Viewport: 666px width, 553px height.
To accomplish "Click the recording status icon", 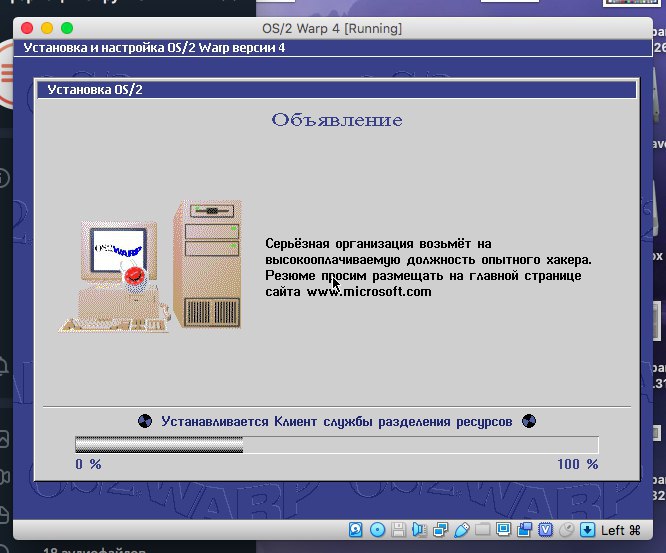I will [x=525, y=530].
